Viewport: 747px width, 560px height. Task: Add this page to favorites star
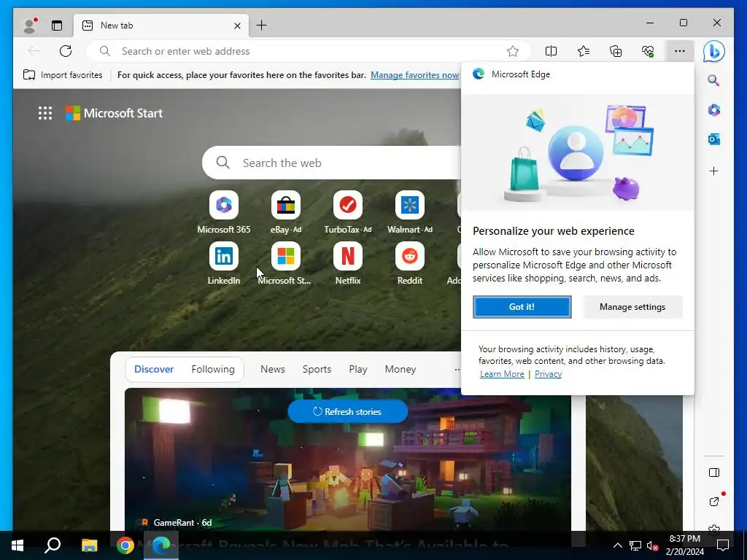pos(513,51)
